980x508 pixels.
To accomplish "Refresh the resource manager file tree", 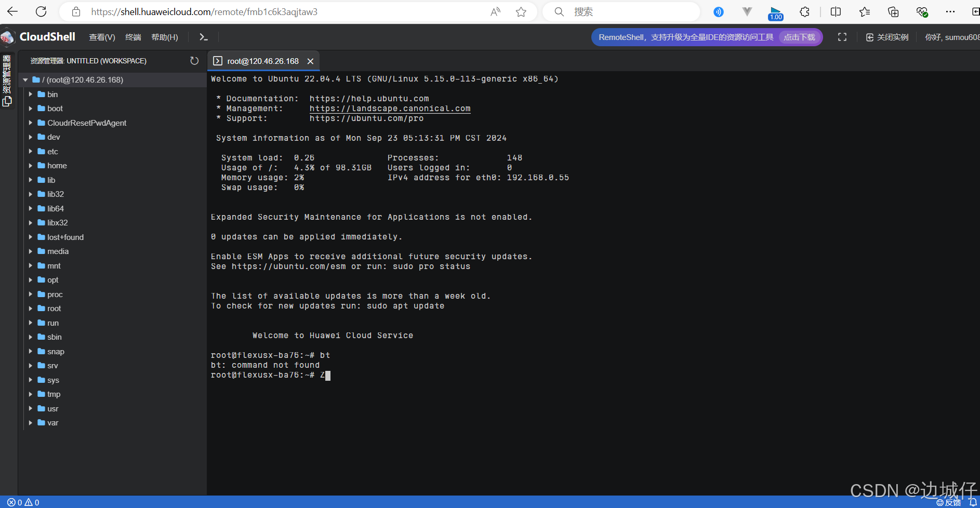I will point(194,61).
